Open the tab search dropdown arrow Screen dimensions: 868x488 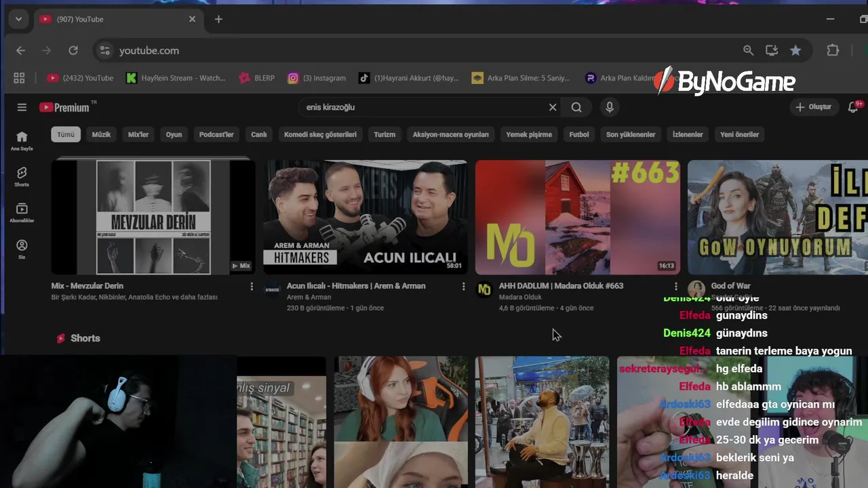tap(18, 19)
